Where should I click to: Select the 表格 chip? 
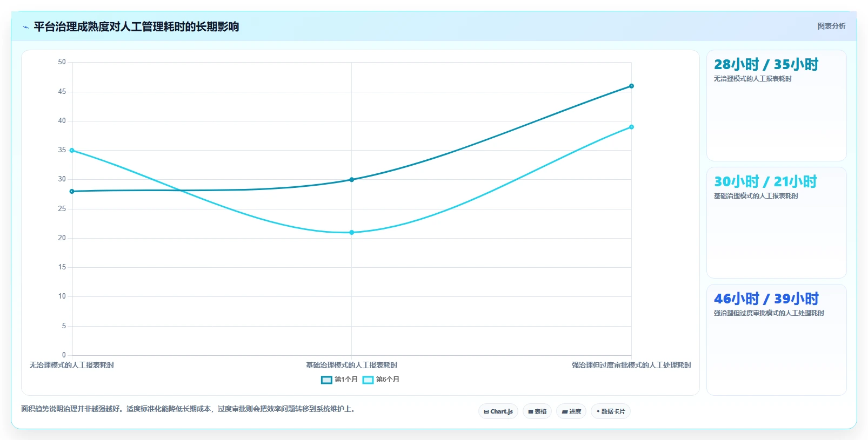coord(537,411)
